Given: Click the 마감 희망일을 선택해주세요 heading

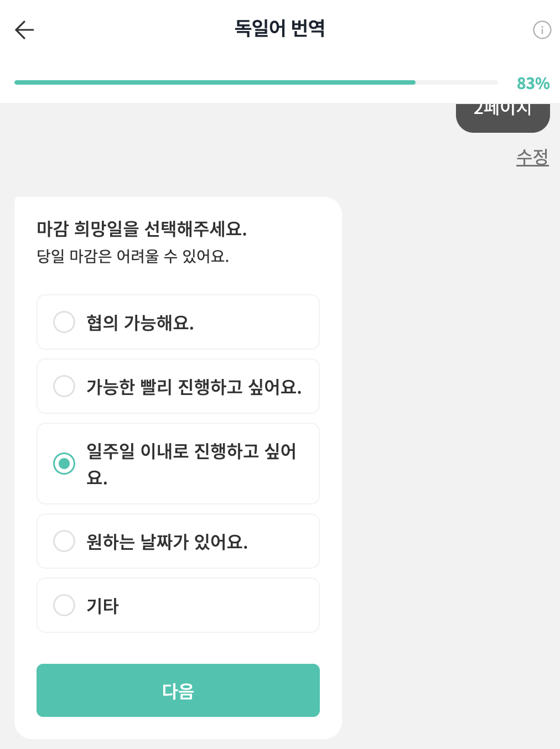Looking at the screenshot, I should pyautogui.click(x=142, y=228).
